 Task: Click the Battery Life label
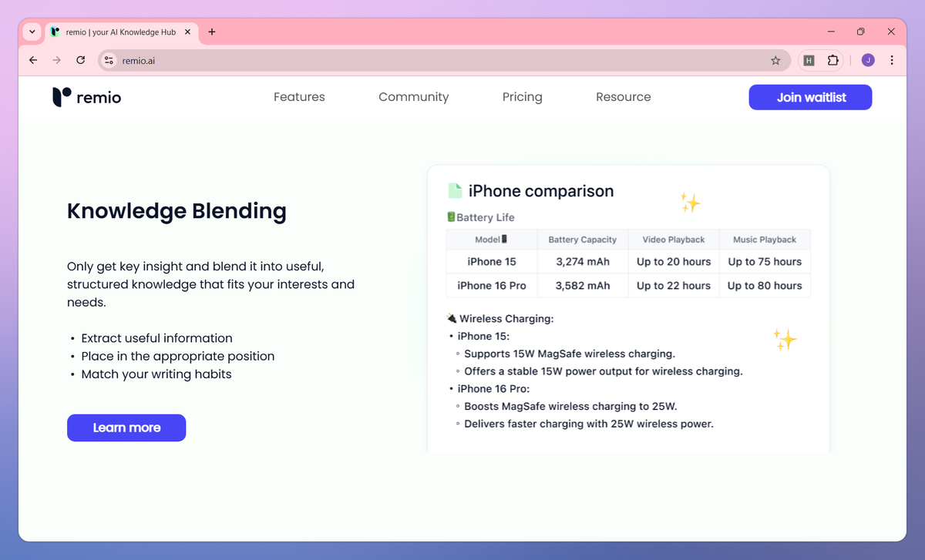pyautogui.click(x=486, y=217)
